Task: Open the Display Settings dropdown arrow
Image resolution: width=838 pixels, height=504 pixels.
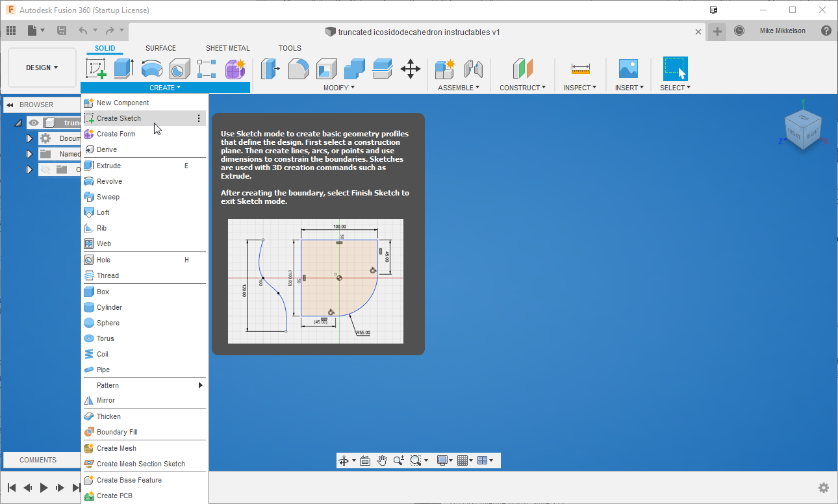Action: pyautogui.click(x=450, y=460)
